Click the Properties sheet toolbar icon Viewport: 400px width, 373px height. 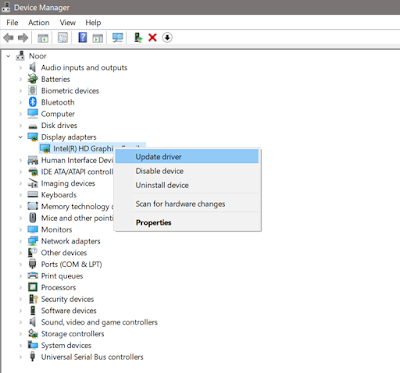tap(63, 38)
